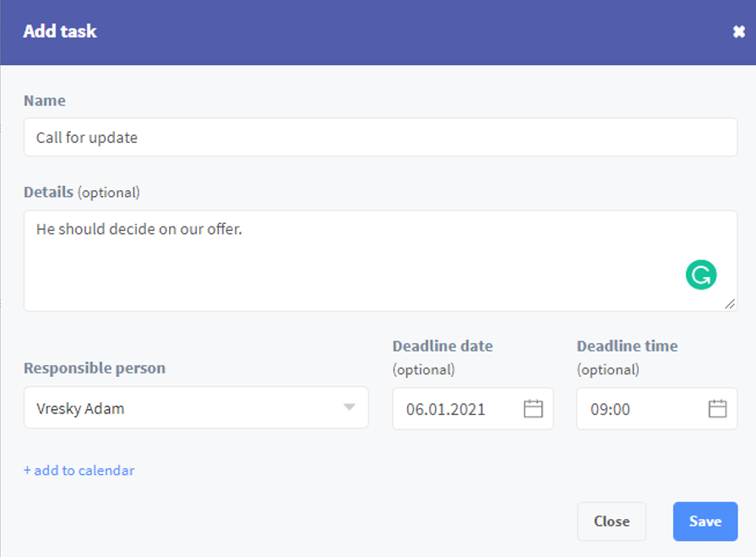Image resolution: width=756 pixels, height=557 pixels.
Task: Click inside the Details text area
Action: [x=380, y=261]
